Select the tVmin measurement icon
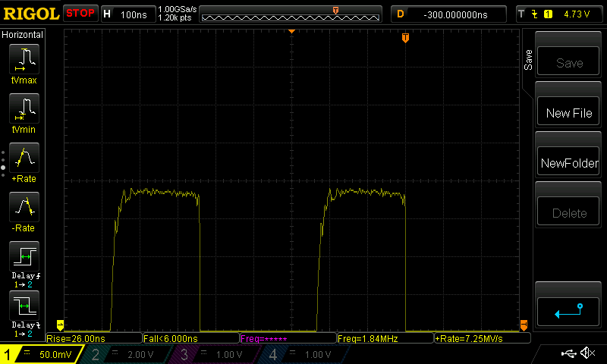Viewport: 607px width, 364px height. point(24,108)
